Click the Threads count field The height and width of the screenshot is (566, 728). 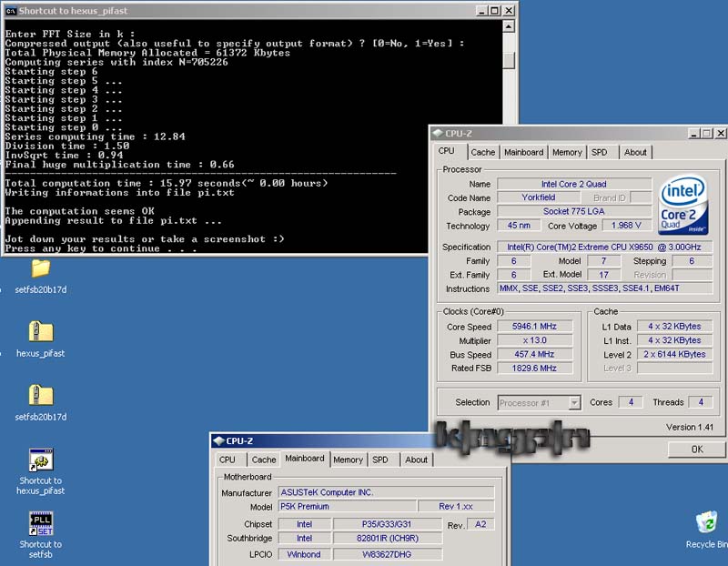700,402
